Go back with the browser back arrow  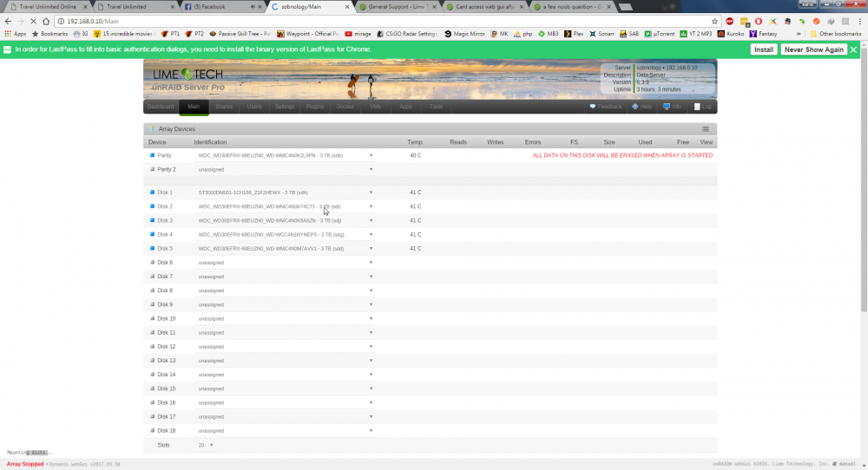coord(8,21)
